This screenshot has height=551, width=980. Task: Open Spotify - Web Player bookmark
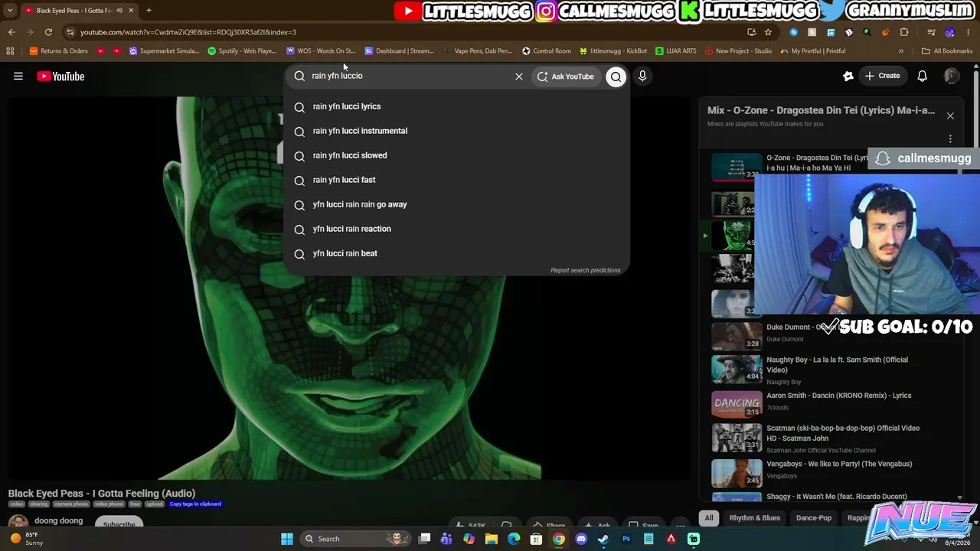point(242,51)
